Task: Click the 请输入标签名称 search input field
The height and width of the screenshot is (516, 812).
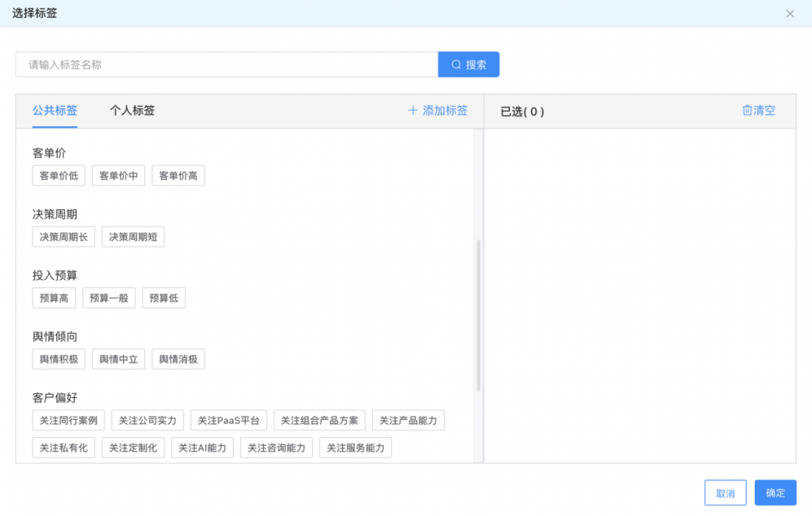Action: [x=226, y=64]
